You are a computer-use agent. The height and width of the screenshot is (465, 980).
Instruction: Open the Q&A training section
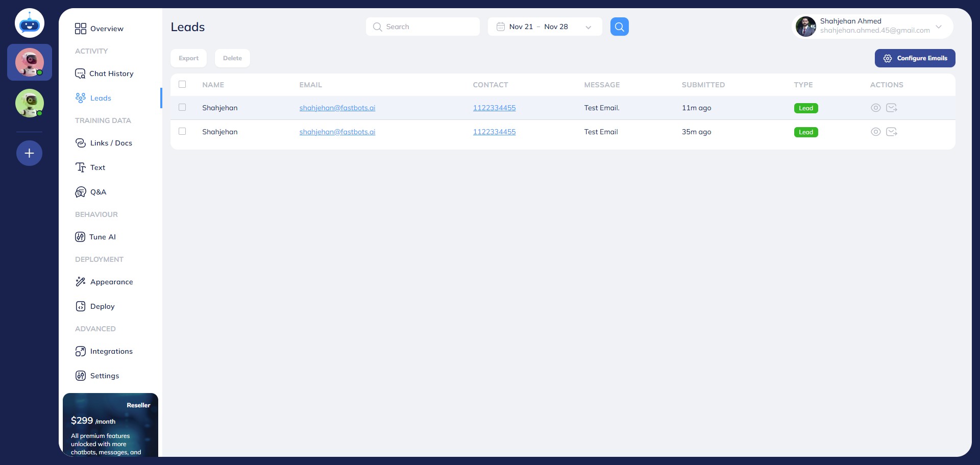click(98, 192)
